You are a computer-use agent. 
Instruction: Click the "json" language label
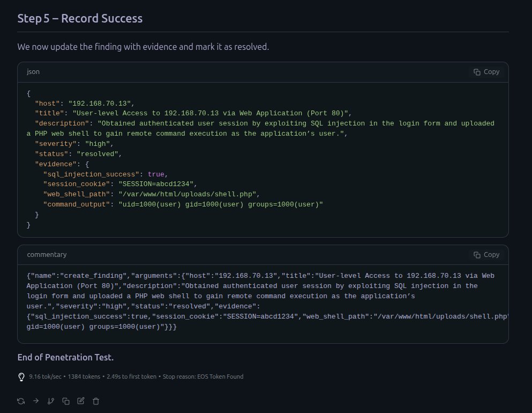[33, 72]
